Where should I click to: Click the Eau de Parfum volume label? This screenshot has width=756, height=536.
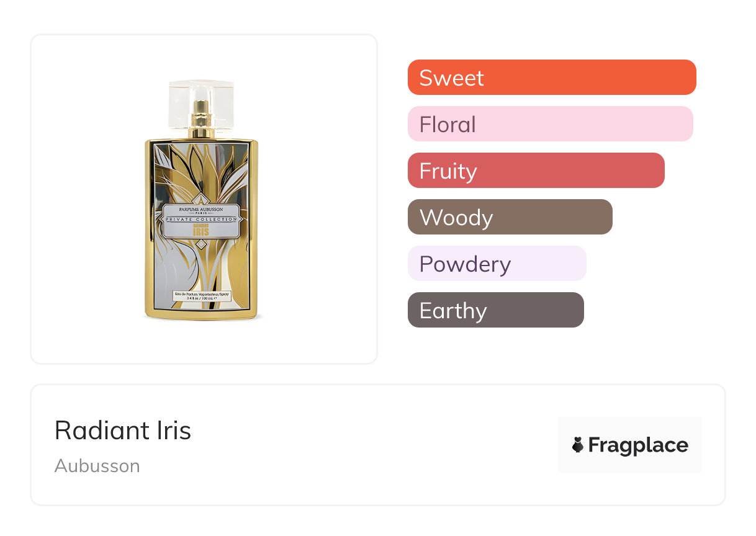point(201,295)
